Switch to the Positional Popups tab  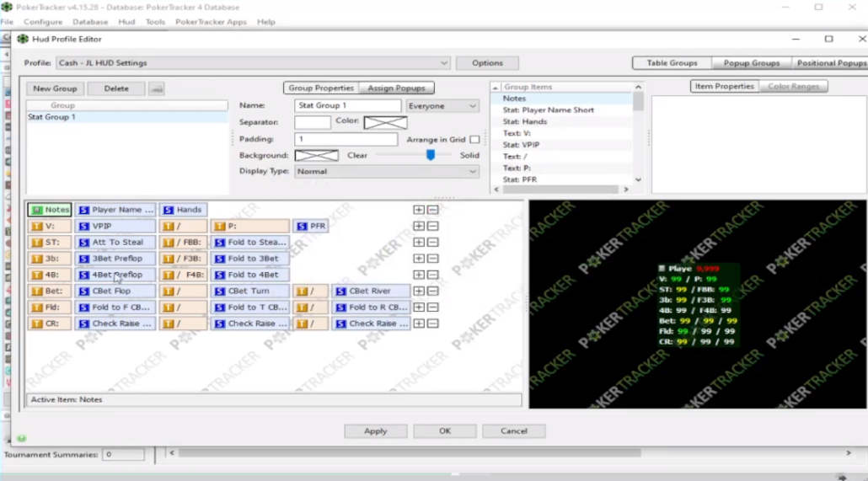pos(830,63)
